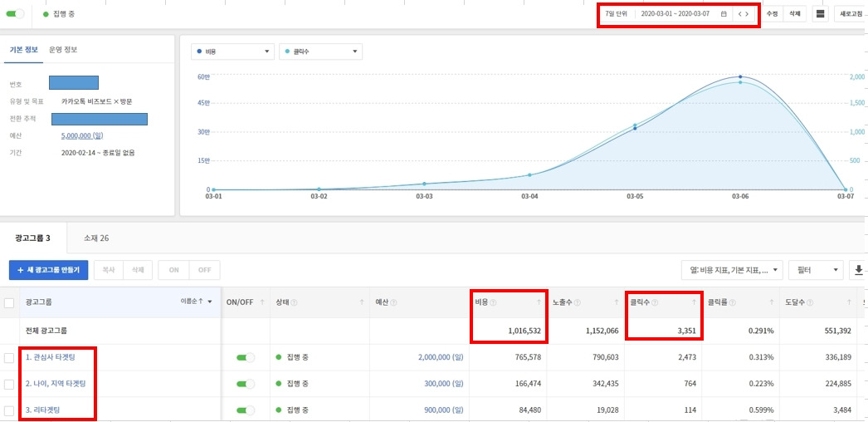
Task: Sort by 상태 column arrow
Action: (362, 302)
